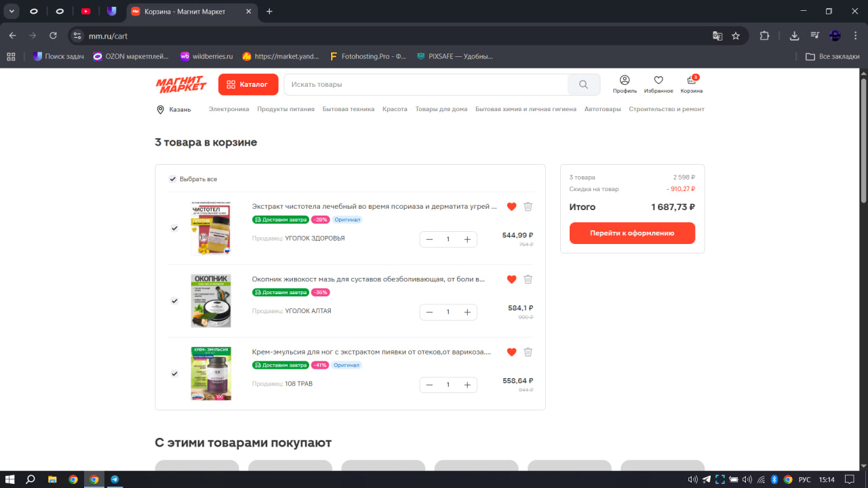The width and height of the screenshot is (868, 488).
Task: Open the Окопник product thumbnail
Action: click(211, 301)
